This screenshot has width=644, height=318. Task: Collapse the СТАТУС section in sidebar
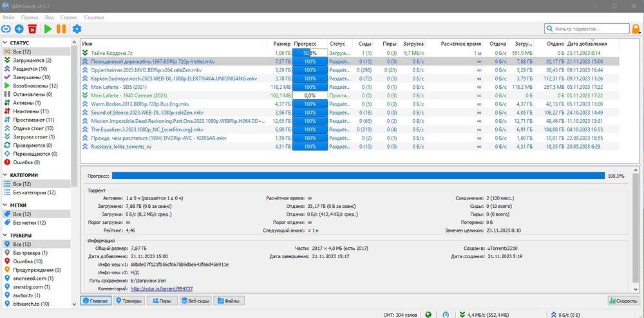19,42
